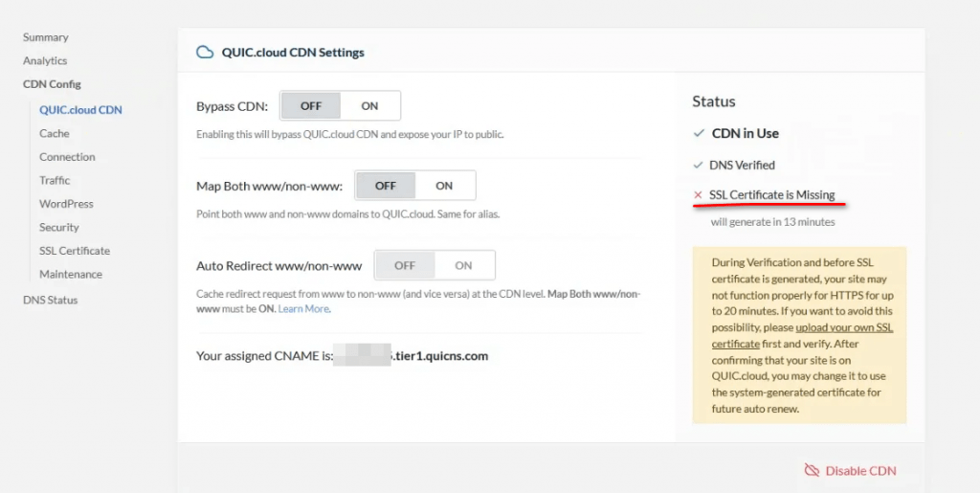Click the Status heading

[x=714, y=101]
